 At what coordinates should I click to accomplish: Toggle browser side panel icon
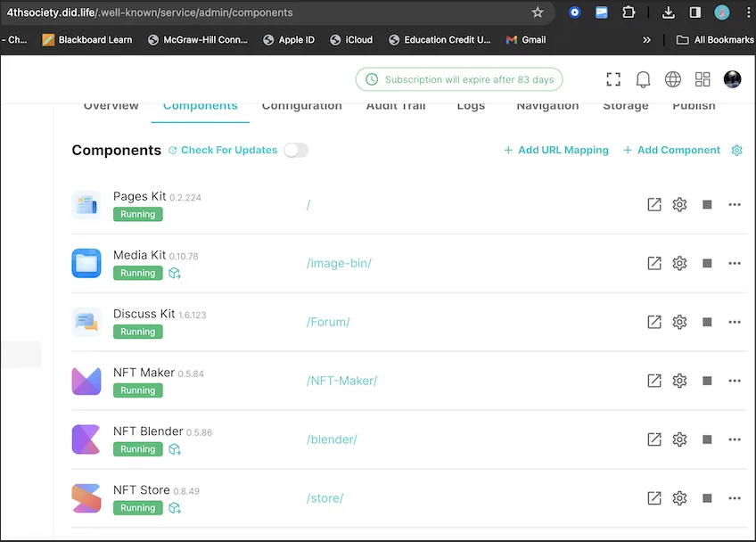694,12
